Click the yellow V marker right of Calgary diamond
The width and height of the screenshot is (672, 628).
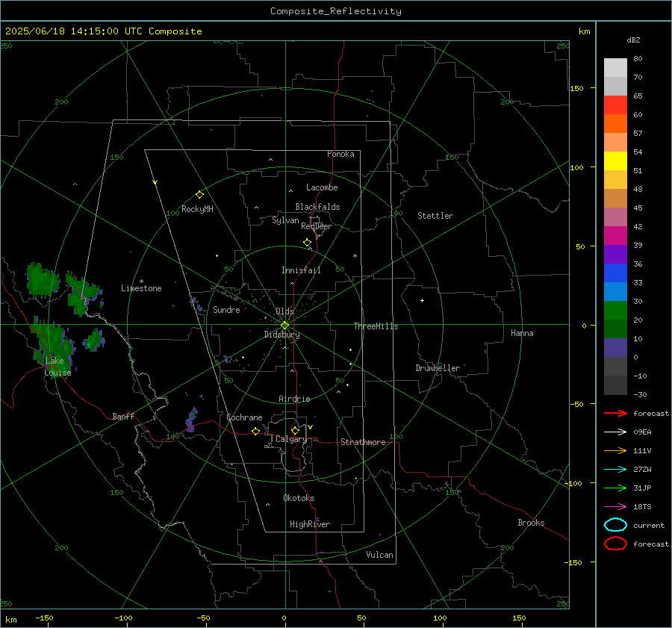(x=311, y=427)
